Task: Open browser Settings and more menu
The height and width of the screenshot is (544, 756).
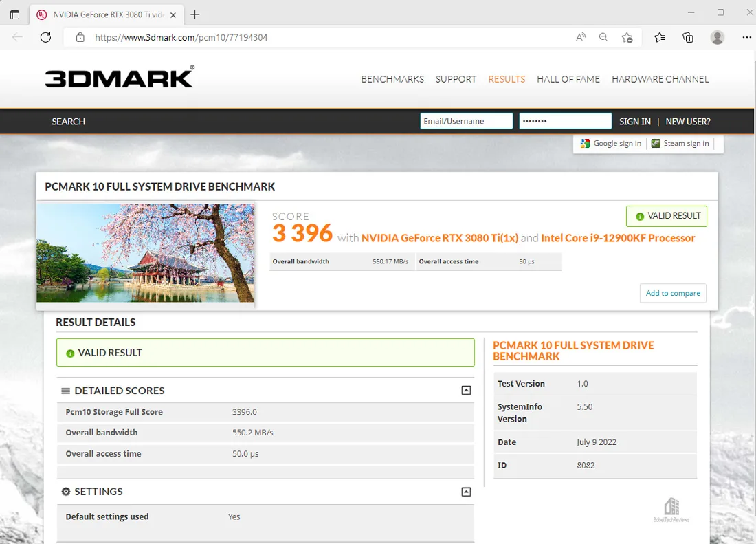Action: tap(746, 37)
